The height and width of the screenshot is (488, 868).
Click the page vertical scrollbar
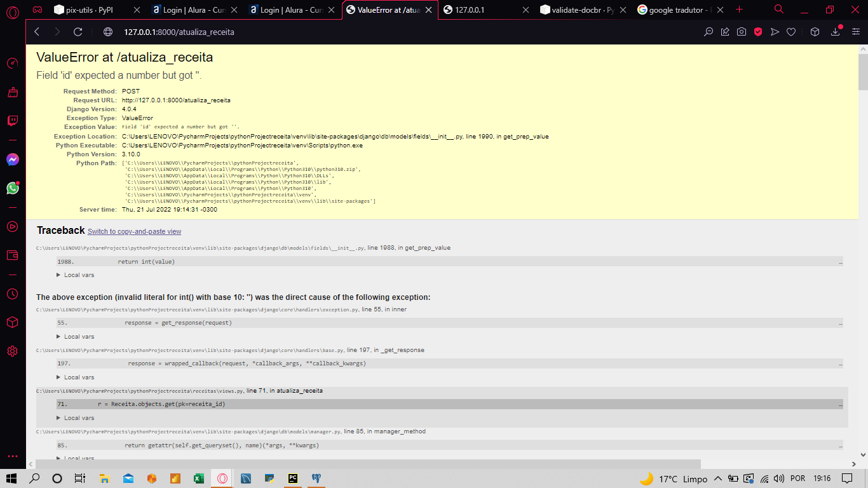(863, 72)
